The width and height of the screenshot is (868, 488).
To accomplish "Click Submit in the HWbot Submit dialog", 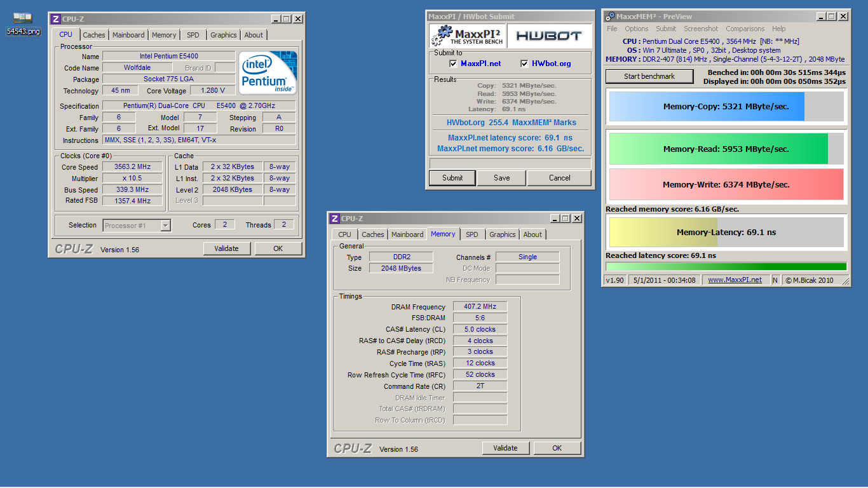I will (x=452, y=178).
